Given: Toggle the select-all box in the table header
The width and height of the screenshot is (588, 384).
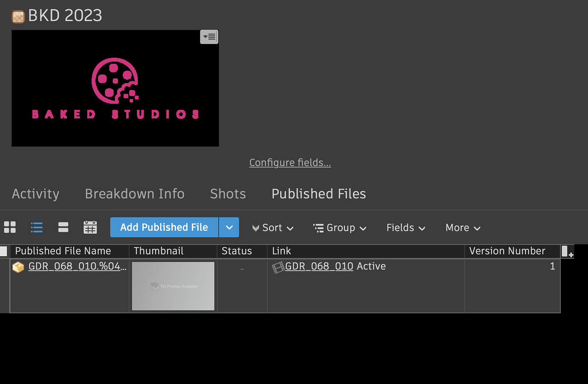Looking at the screenshot, I should pyautogui.click(x=3, y=251).
